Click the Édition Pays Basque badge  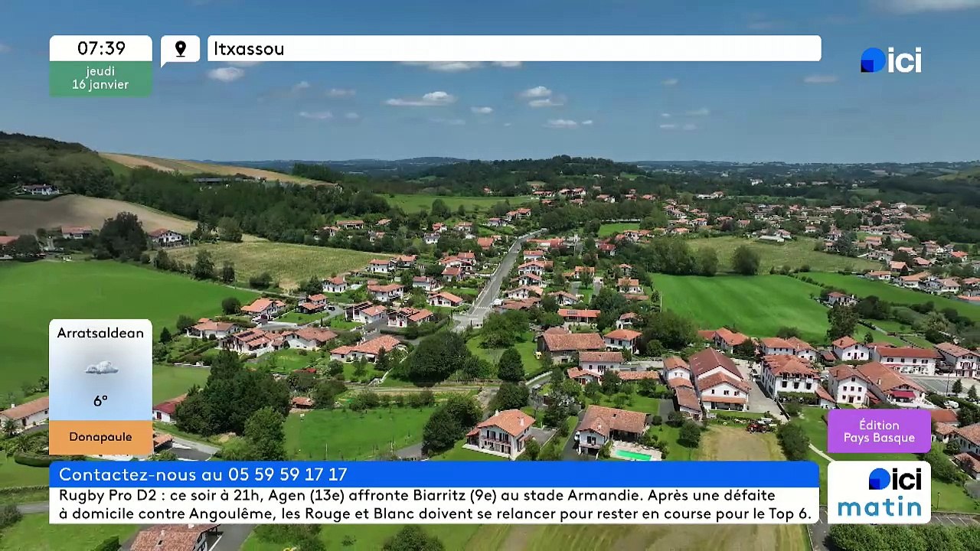click(879, 432)
